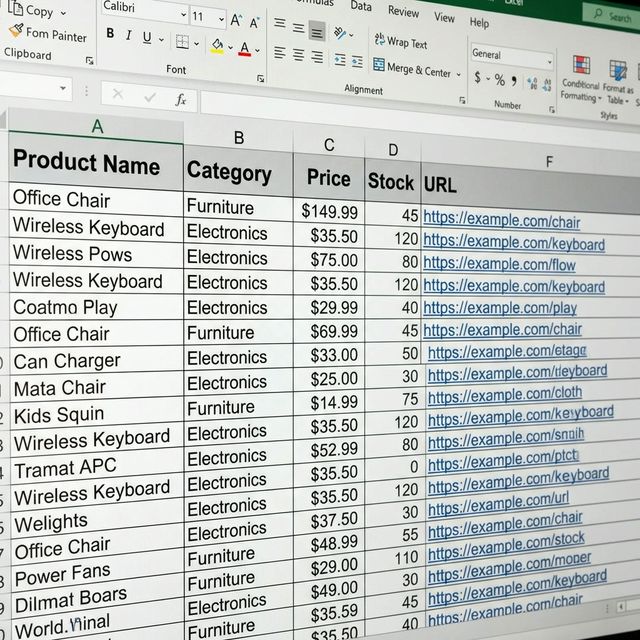Open the Clipboard dialog launcher
The height and width of the screenshot is (640, 640).
tap(89, 61)
